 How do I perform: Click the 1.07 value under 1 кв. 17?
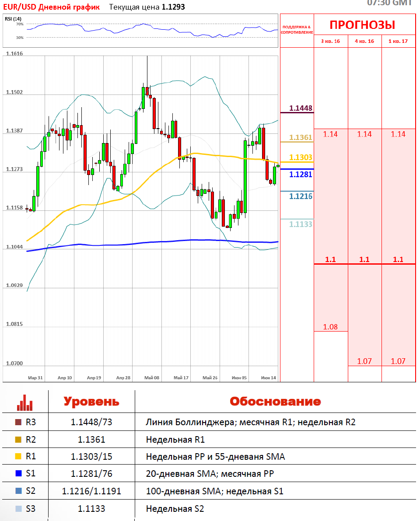point(398,361)
